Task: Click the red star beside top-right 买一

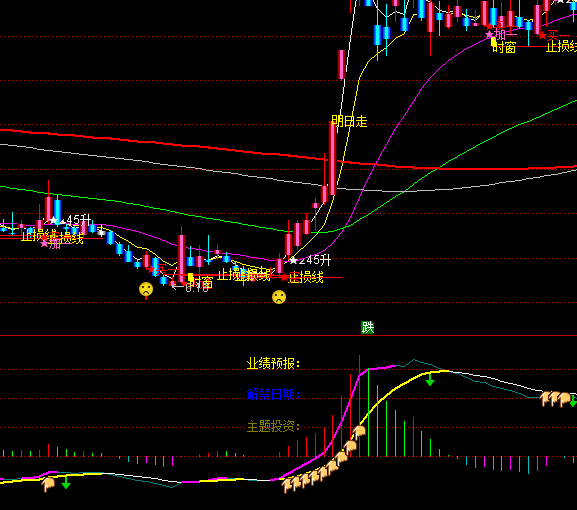Action: [x=542, y=35]
